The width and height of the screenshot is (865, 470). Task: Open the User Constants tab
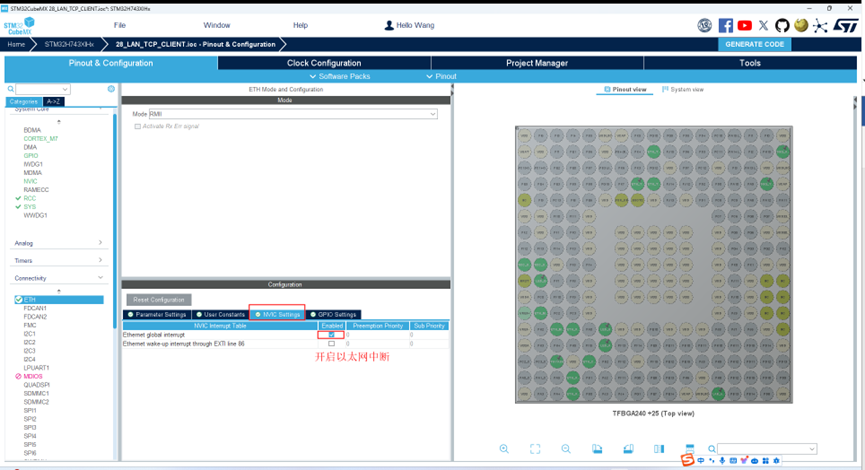click(220, 314)
